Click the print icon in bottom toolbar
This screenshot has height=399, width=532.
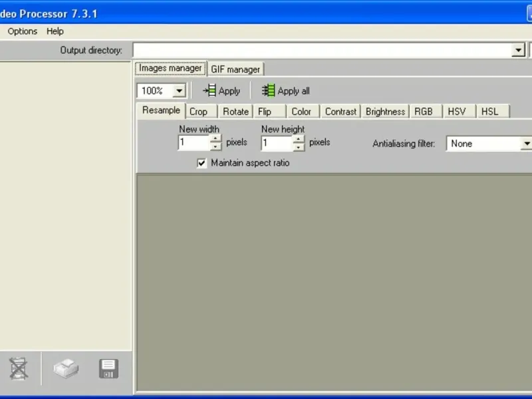(66, 368)
